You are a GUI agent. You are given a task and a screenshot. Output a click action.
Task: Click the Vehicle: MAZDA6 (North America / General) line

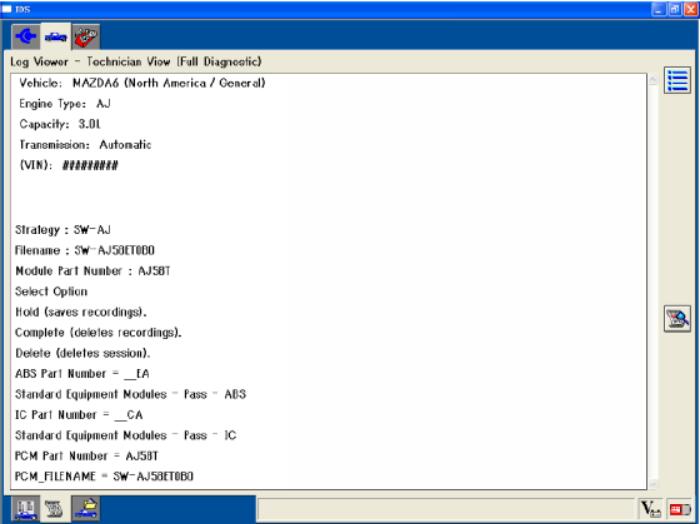pos(142,83)
